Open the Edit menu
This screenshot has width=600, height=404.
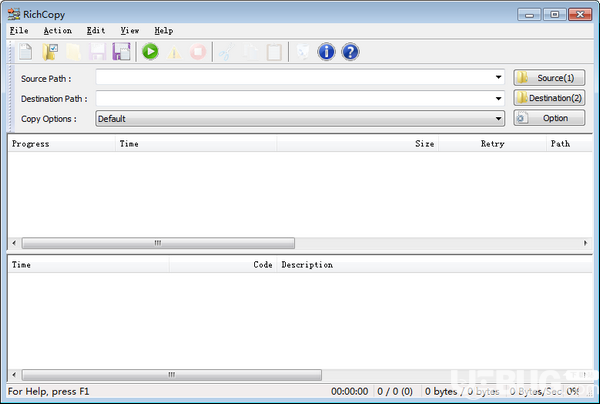96,31
